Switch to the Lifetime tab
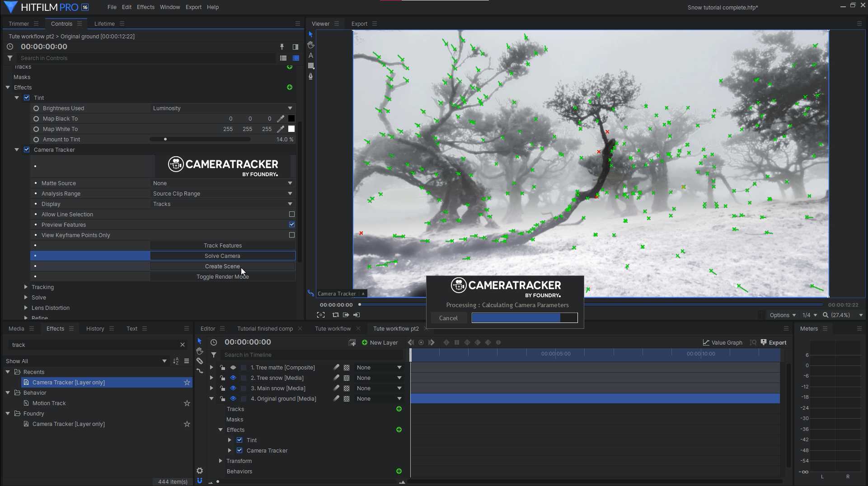Image resolution: width=868 pixels, height=486 pixels. tap(104, 24)
